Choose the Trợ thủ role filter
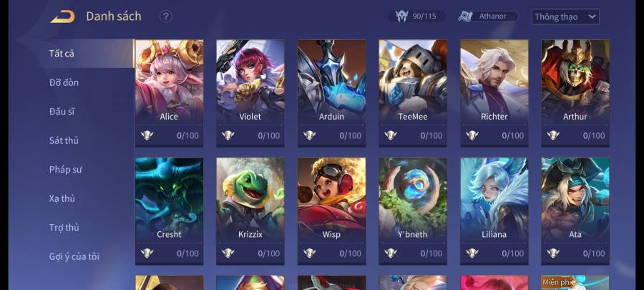Screen dimensions: 644x290 [x=64, y=228]
